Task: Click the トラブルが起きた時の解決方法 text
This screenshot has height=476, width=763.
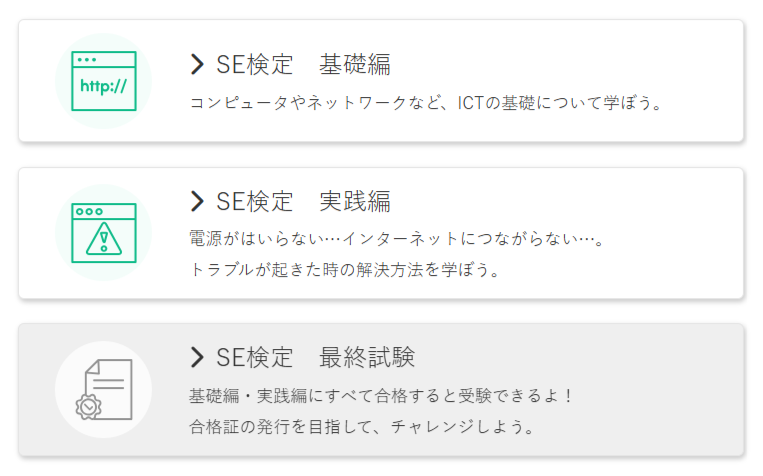Action: [345, 270]
